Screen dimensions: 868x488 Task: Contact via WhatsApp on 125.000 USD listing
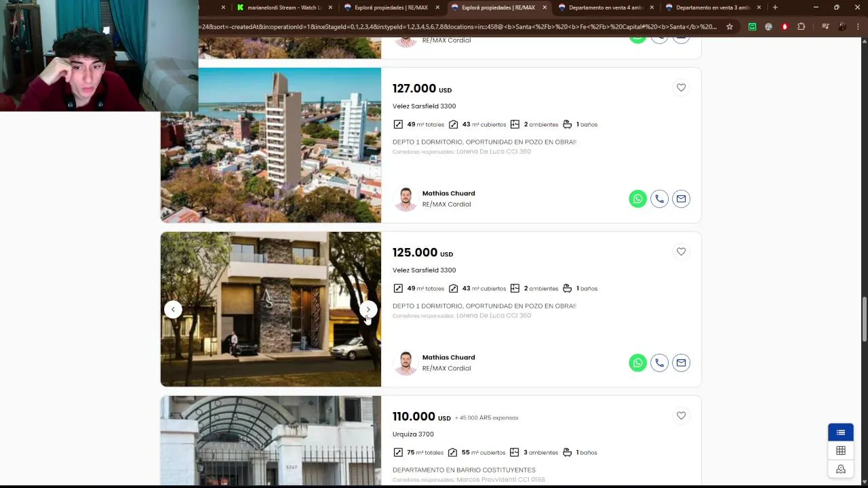[637, 363]
